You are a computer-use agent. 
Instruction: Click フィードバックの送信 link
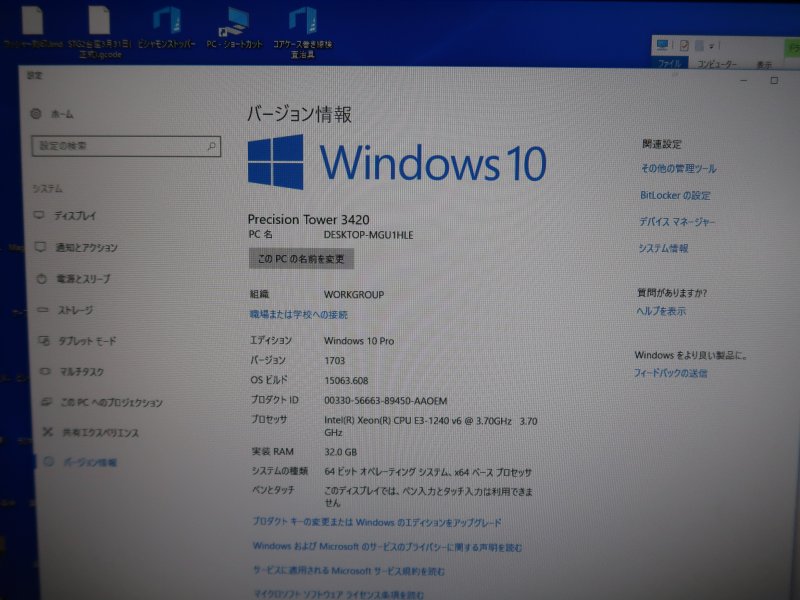click(x=670, y=373)
